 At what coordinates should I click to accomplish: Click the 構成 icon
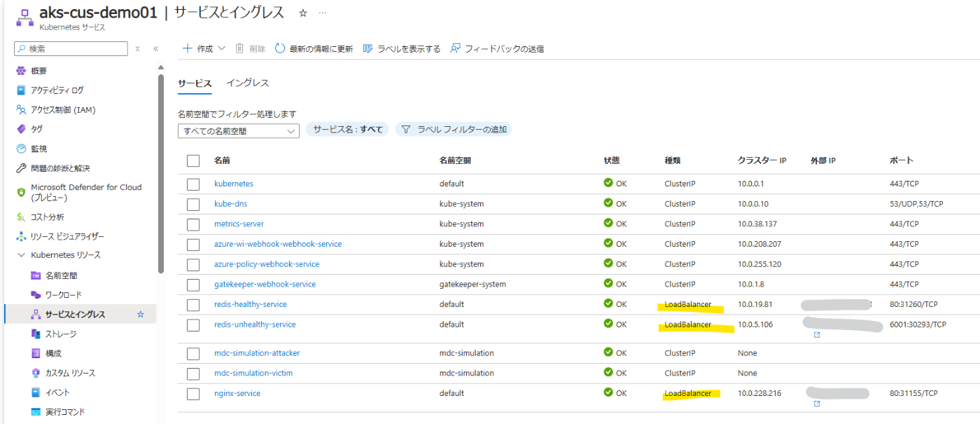coord(36,353)
